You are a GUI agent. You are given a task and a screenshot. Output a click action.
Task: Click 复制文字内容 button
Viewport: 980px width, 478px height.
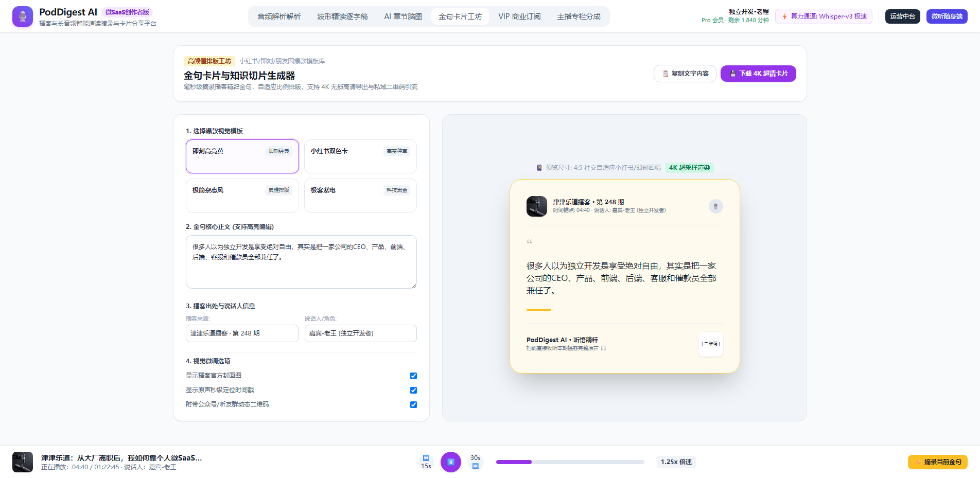click(685, 74)
